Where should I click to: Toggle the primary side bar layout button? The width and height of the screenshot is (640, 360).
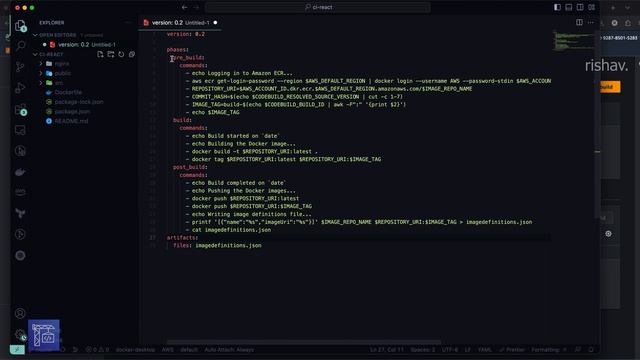(557, 7)
